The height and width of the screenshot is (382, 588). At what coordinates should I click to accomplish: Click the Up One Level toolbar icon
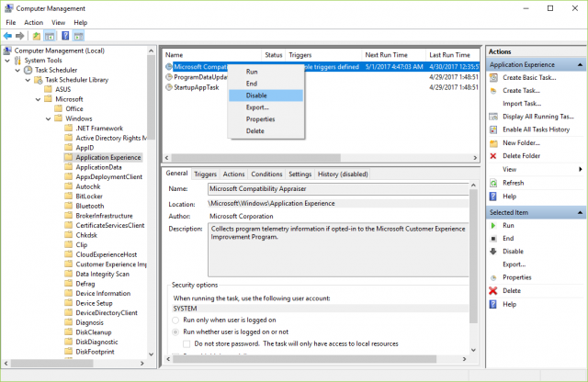[x=37, y=36]
